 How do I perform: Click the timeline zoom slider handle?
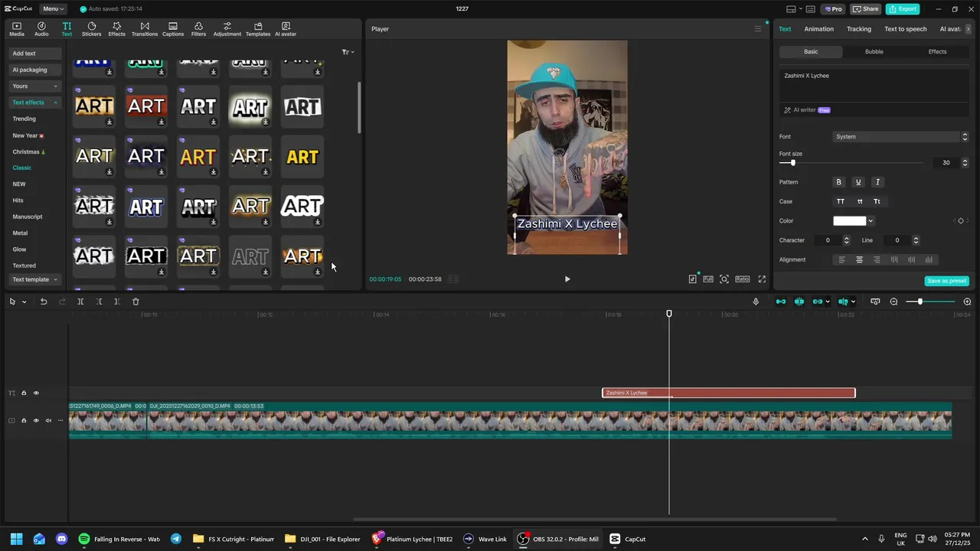point(920,302)
